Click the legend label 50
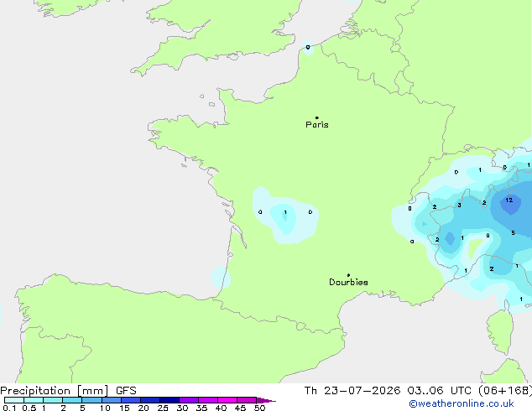Image resolution: width=532 pixels, height=411 pixels. click(259, 408)
